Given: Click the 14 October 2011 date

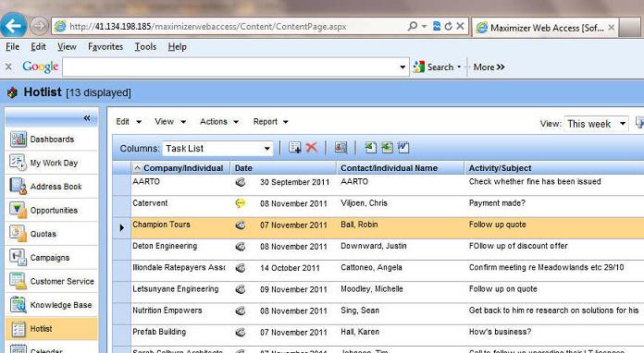Looking at the screenshot, I should [x=290, y=268].
